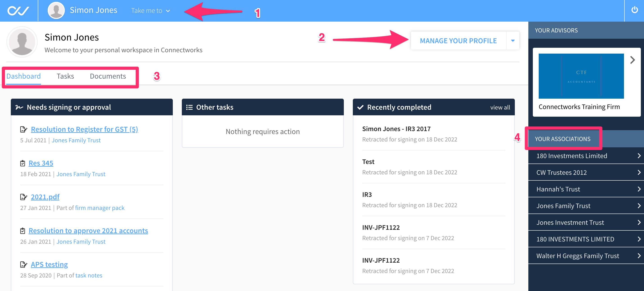
Task: Click Simon Jones avatar in top bar
Action: point(56,10)
